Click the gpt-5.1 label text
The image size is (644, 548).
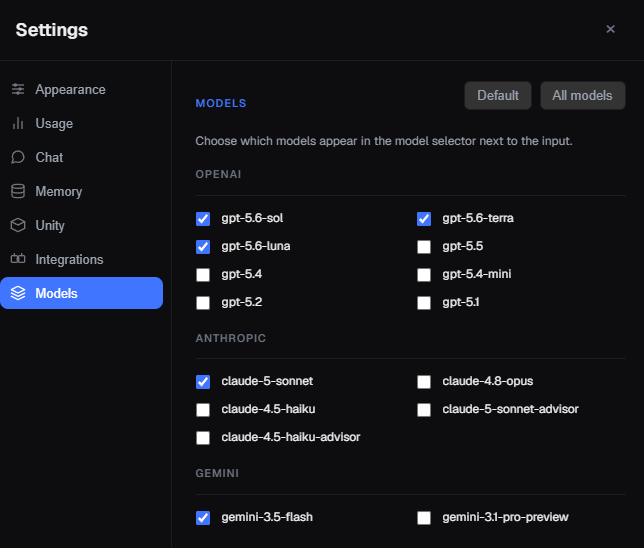coord(460,302)
